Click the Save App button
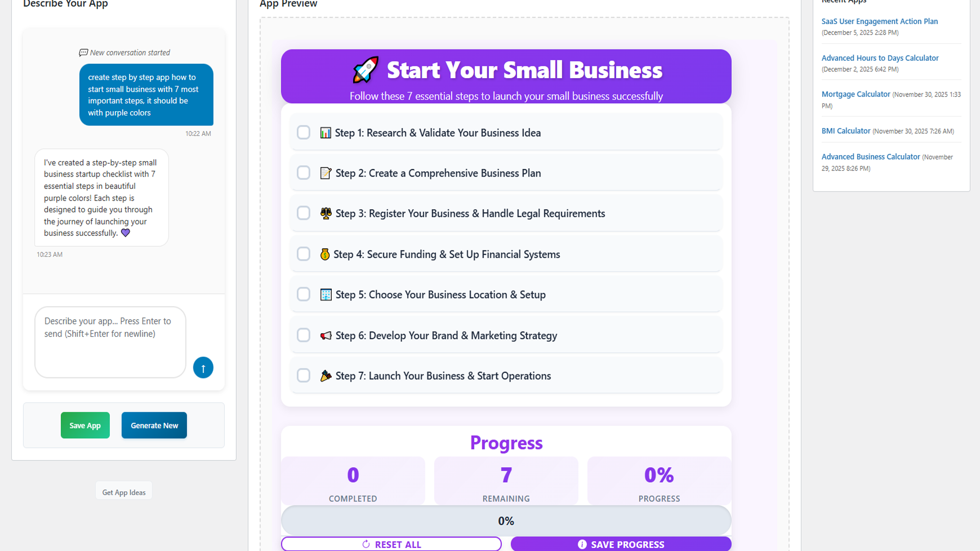The width and height of the screenshot is (980, 551). [85, 425]
